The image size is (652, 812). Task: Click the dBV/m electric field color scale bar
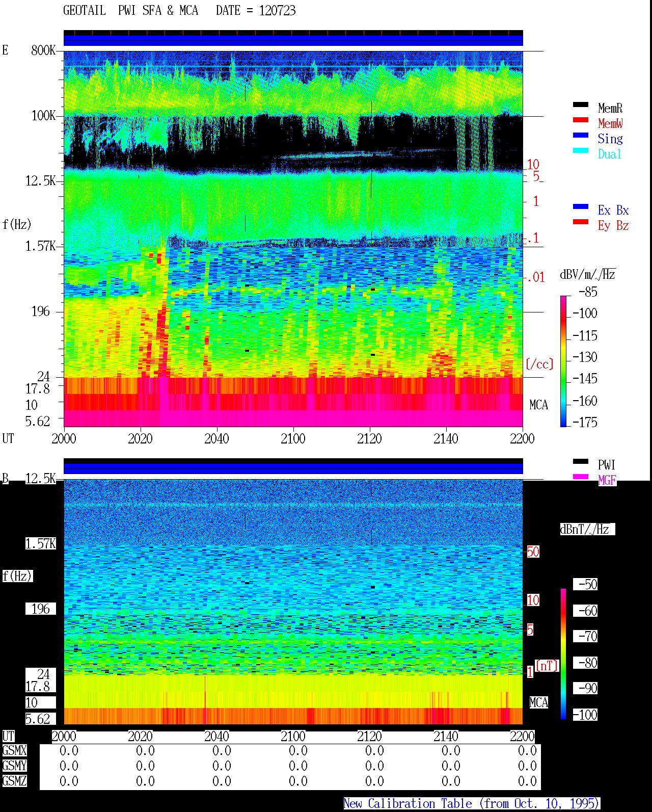563,361
